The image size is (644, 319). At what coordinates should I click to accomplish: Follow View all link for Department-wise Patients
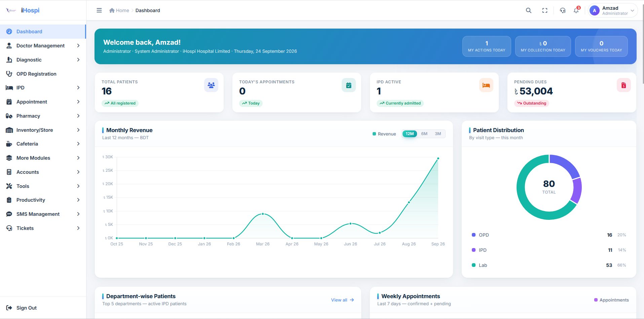pyautogui.click(x=342, y=300)
